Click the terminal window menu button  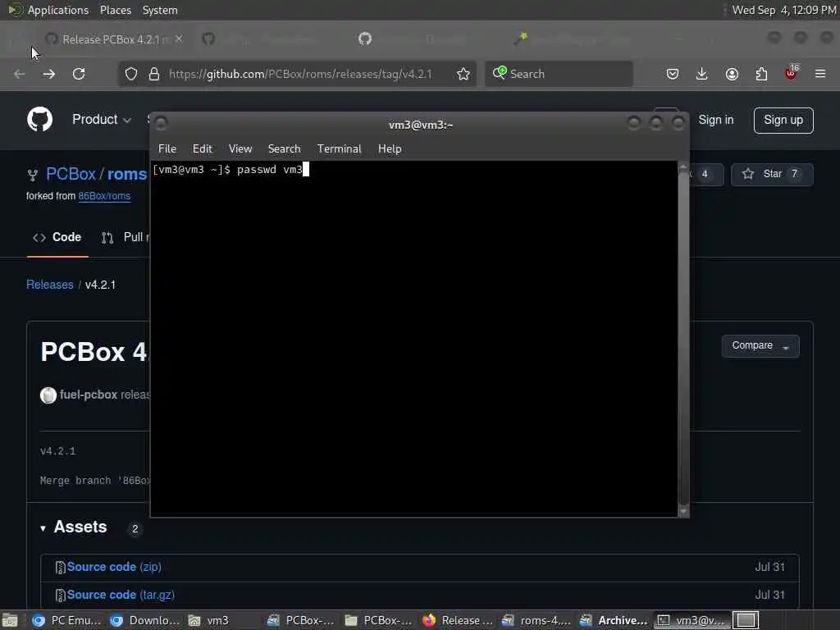click(162, 124)
